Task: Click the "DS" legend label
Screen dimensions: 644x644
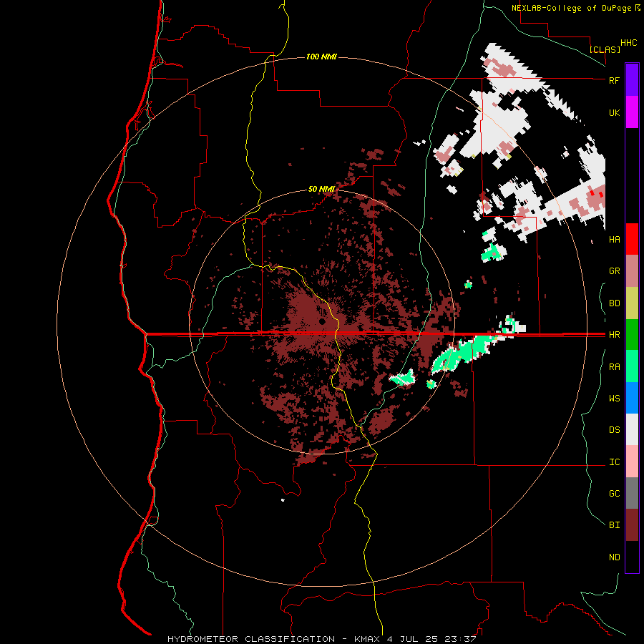Action: (614, 430)
